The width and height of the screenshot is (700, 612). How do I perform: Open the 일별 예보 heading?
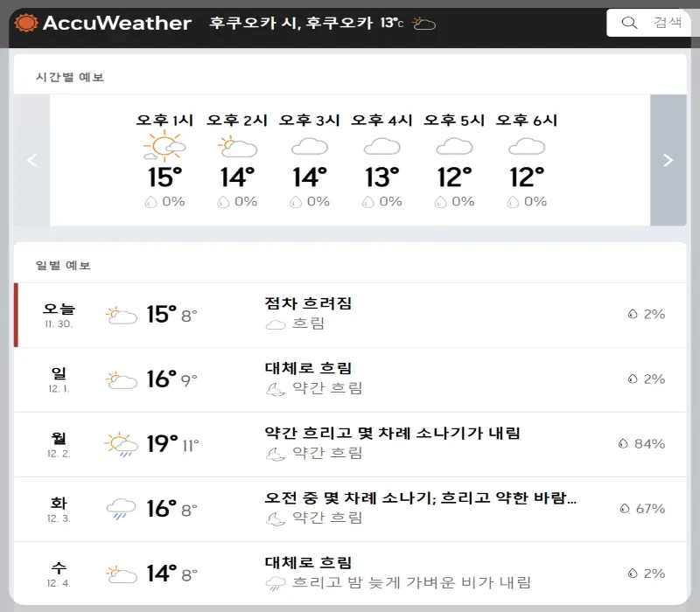click(x=63, y=266)
